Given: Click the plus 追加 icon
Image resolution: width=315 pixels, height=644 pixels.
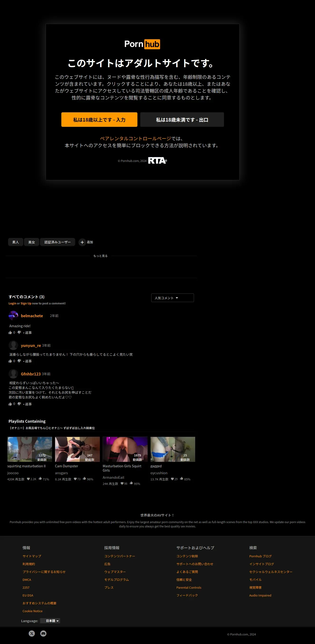Looking at the screenshot, I should pyautogui.click(x=82, y=242).
